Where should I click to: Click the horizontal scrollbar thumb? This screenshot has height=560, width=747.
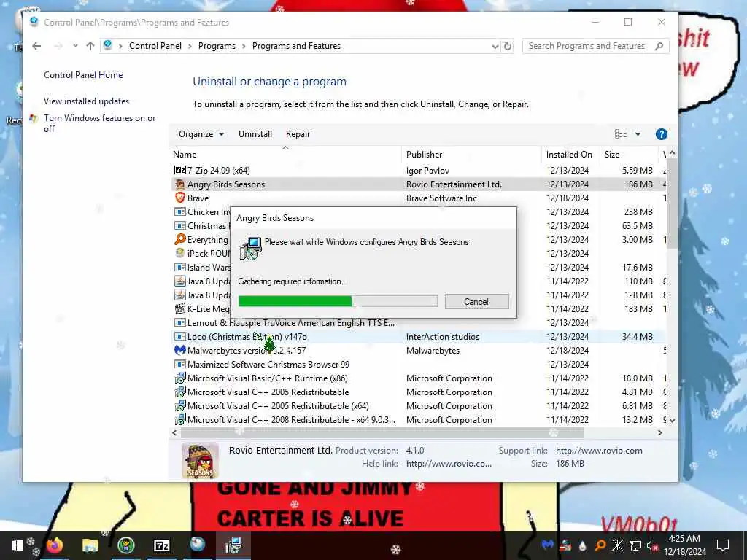click(382, 433)
